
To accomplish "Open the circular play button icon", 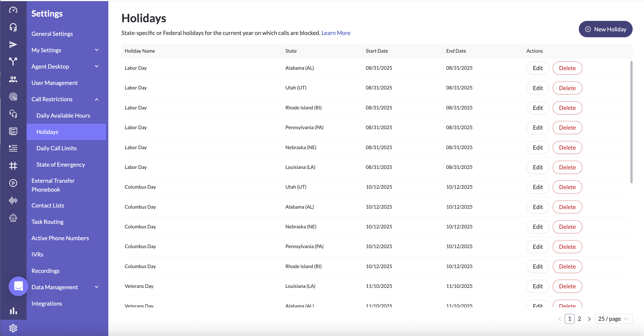I will 13,183.
